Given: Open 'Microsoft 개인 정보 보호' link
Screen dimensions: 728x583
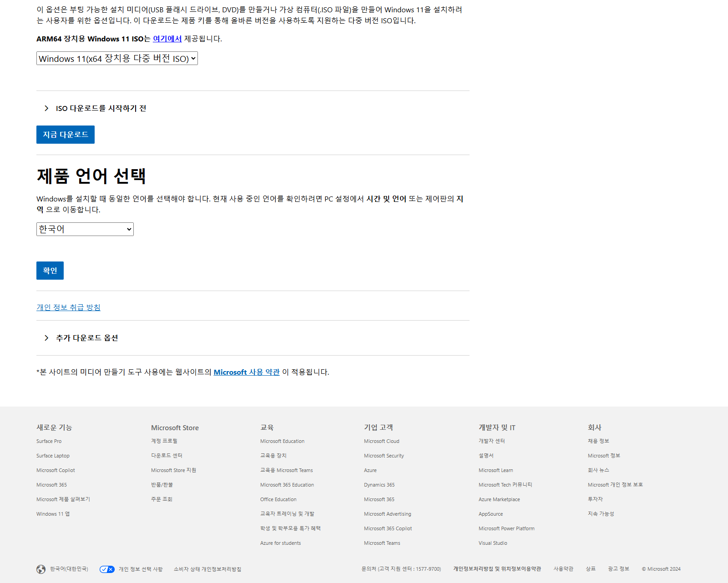Looking at the screenshot, I should click(x=615, y=485).
